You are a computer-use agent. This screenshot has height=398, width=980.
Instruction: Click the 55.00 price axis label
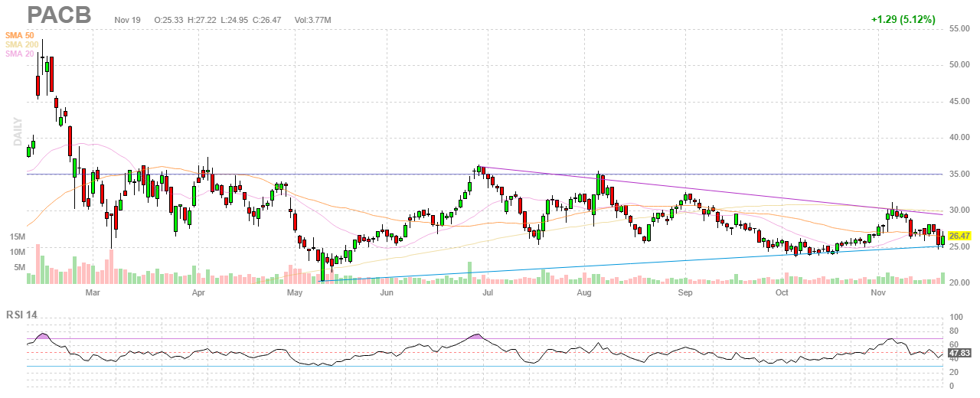960,28
